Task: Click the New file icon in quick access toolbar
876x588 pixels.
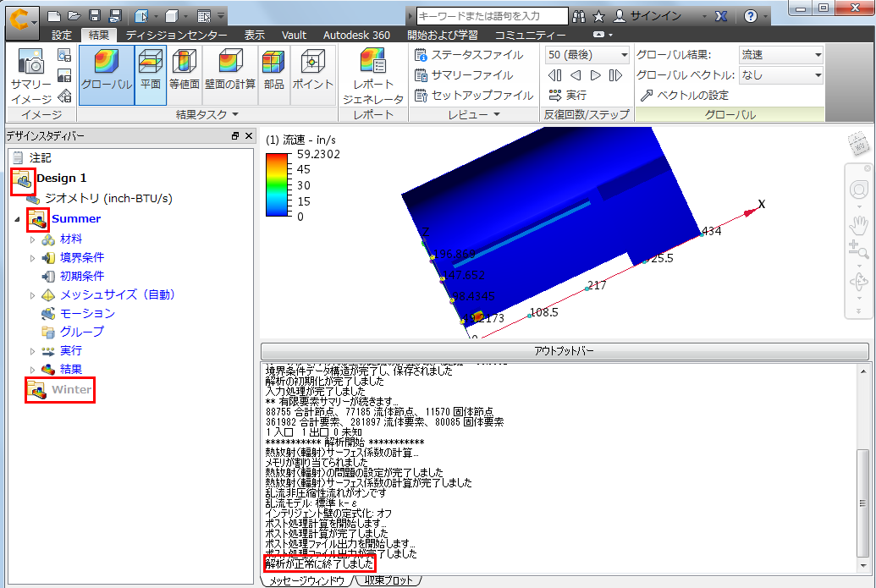Action: (x=53, y=16)
